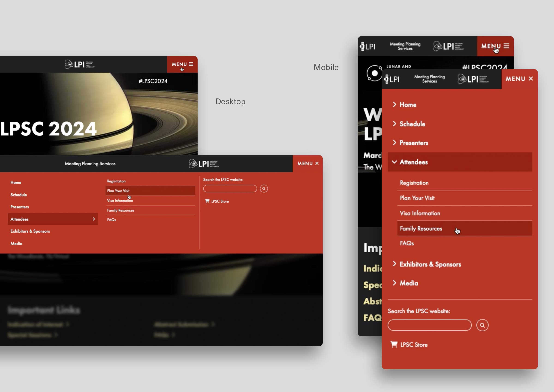
Task: Select Schedule in desktop menu
Action: [x=19, y=195]
